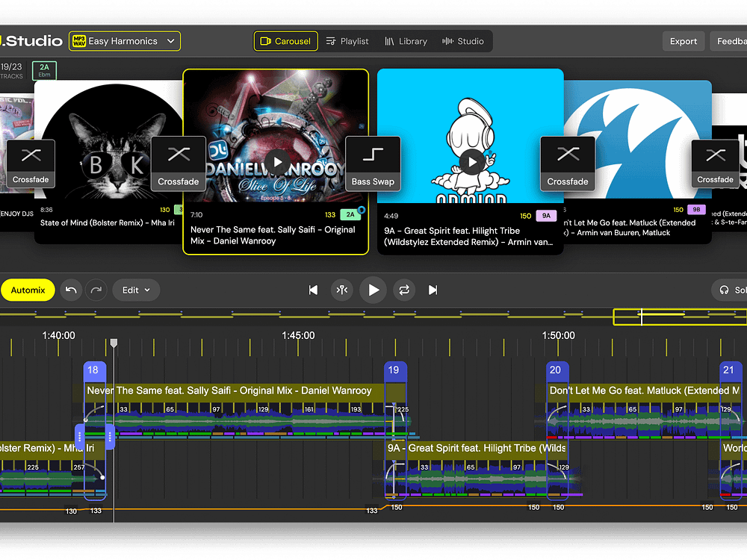
Task: Click the 2A key badge on Never The Same
Action: (x=350, y=215)
